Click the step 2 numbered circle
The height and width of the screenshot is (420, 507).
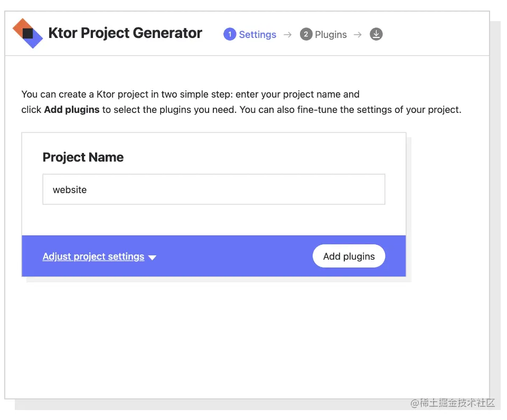(306, 34)
